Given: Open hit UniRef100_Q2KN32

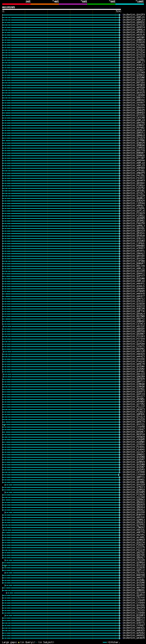Looking at the screenshot, I should pyautogui.click(x=133, y=75).
